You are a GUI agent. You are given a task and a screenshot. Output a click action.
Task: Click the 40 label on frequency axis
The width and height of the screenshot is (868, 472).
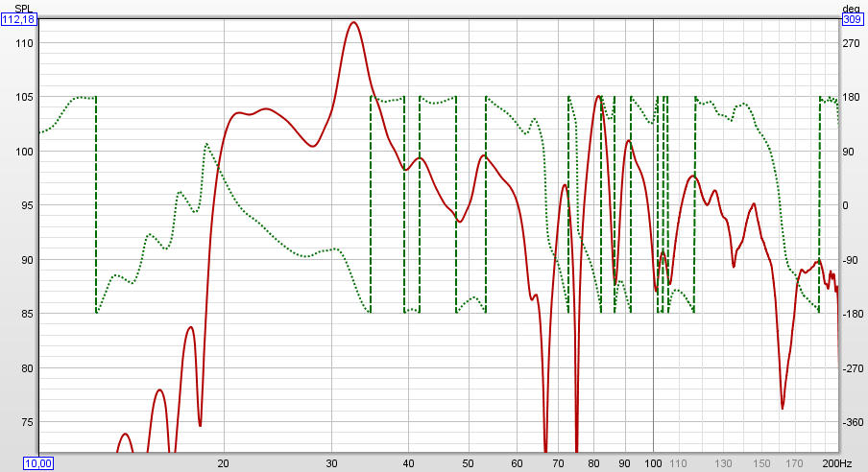(x=408, y=463)
